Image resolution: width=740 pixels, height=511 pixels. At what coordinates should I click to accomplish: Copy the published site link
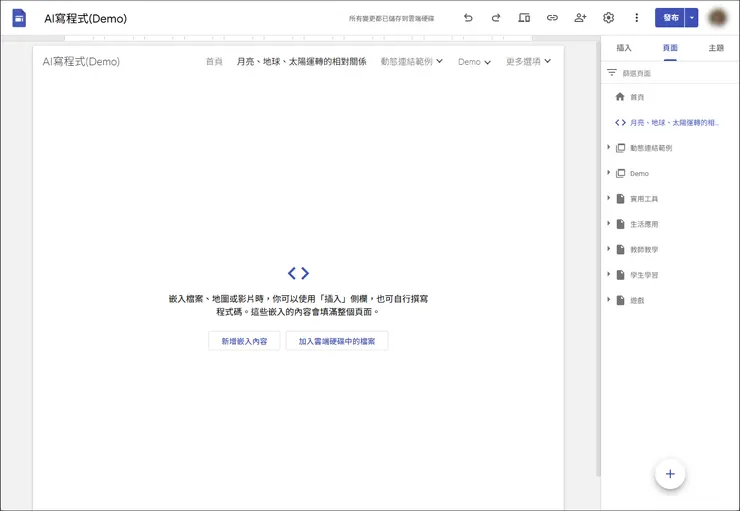(x=552, y=18)
